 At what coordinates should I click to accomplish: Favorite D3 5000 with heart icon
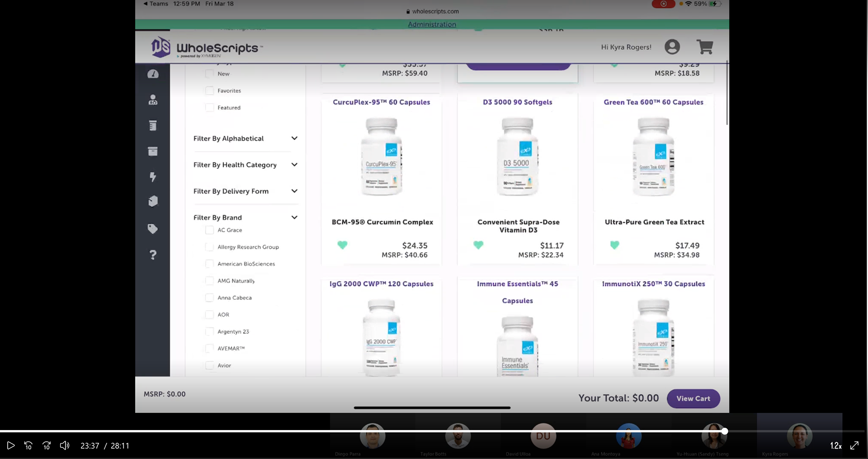pyautogui.click(x=478, y=245)
